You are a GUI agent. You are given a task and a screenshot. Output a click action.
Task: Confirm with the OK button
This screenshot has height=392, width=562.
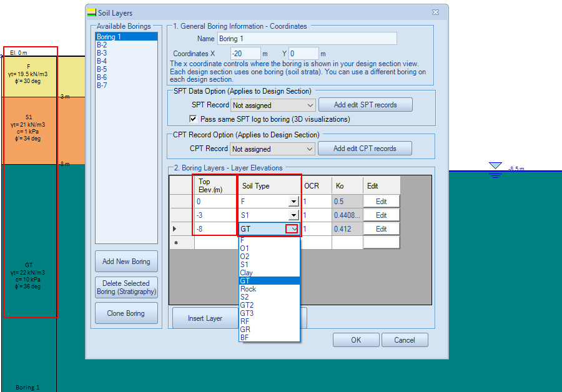click(x=356, y=340)
